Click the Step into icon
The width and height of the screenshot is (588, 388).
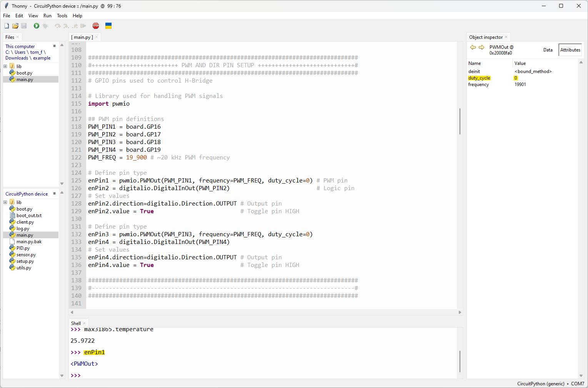pyautogui.click(x=66, y=26)
